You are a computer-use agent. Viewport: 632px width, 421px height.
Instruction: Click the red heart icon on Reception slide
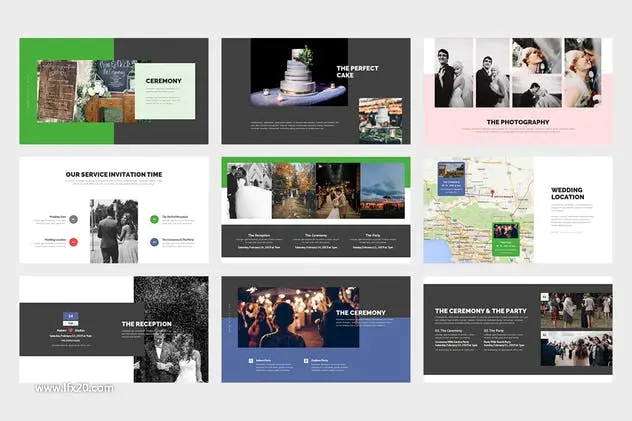(x=70, y=330)
